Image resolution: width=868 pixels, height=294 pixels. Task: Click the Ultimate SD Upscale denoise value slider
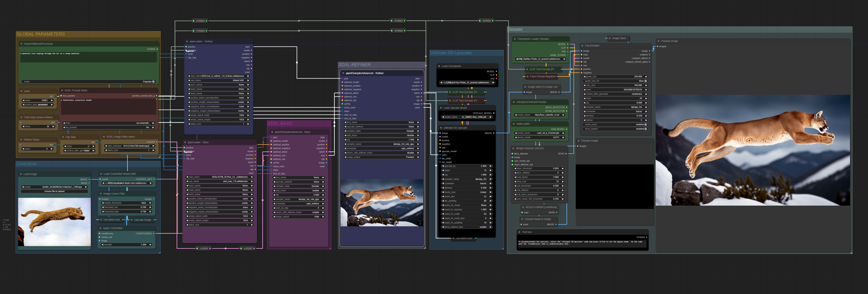tap(467, 188)
